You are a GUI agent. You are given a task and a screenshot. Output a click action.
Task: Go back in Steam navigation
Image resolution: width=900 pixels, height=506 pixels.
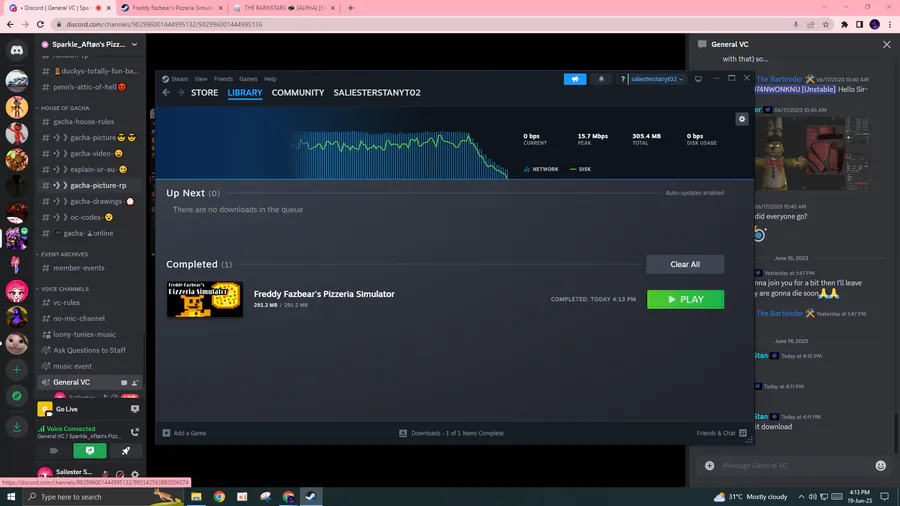166,92
